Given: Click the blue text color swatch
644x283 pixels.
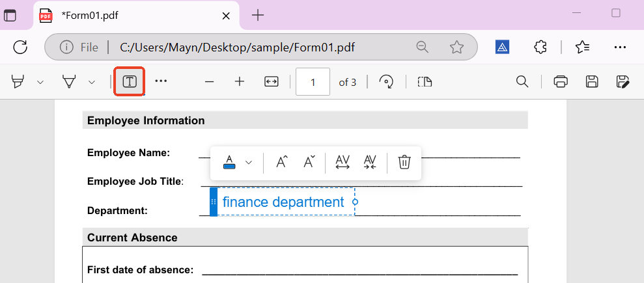Looking at the screenshot, I should coord(229,163).
